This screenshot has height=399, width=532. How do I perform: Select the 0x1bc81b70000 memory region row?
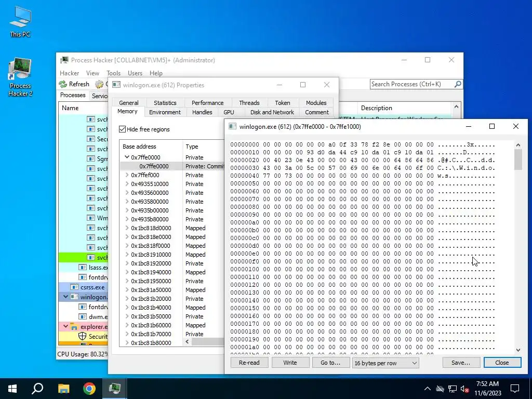171,334
